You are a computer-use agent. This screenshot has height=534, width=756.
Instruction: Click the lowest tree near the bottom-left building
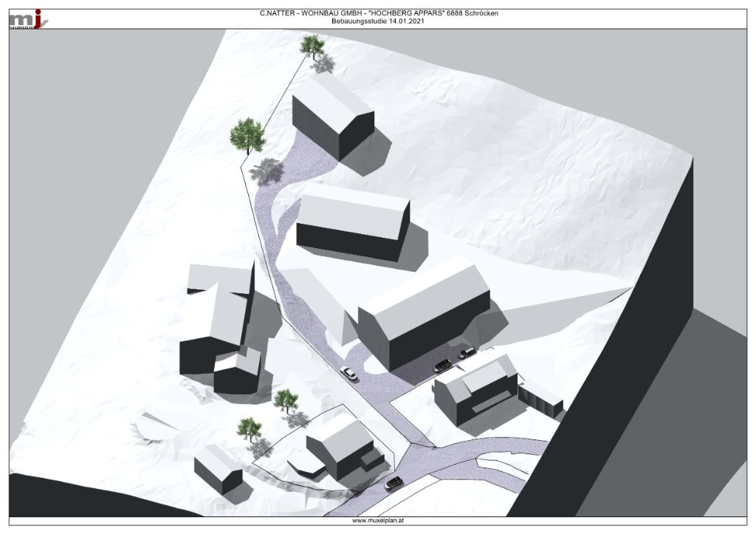click(250, 428)
